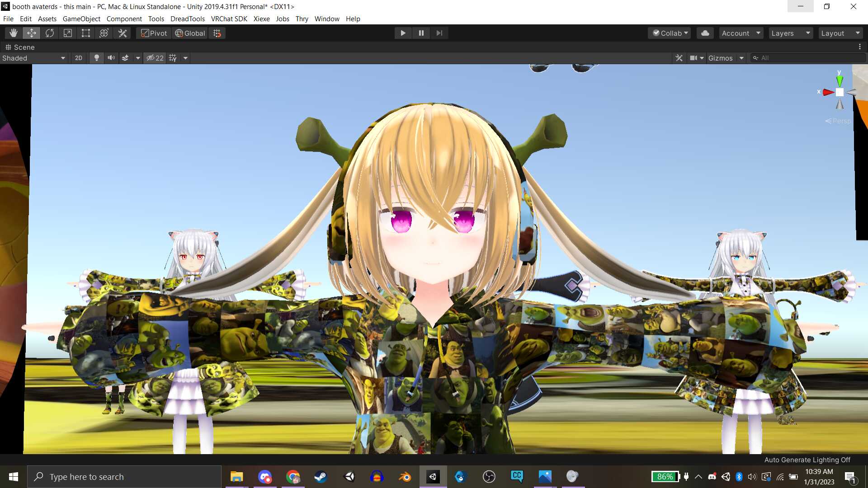Mute scene audio toggle

(111, 58)
